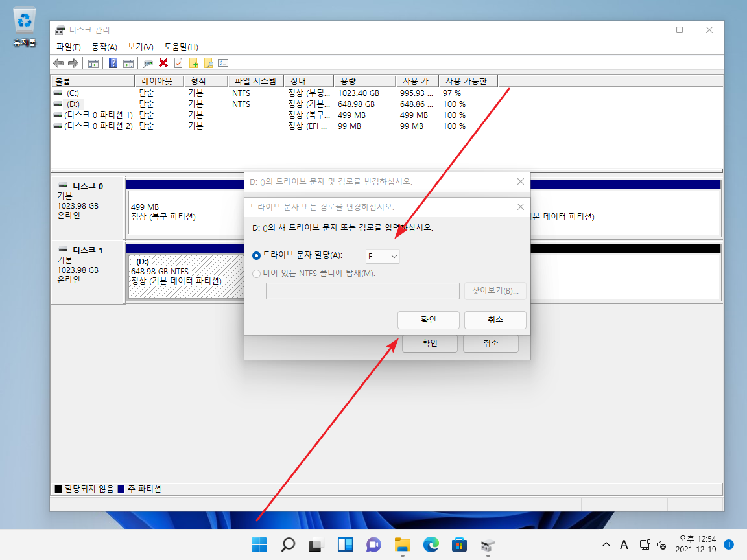This screenshot has width=747, height=560.
Task: Open the Windows Start button
Action: [x=259, y=544]
